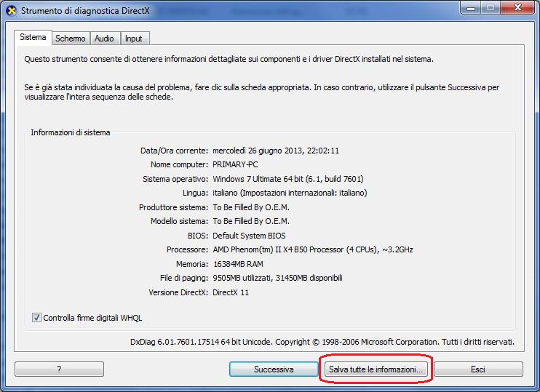Click the DxDiag 6.01.7601.17514 copyright line

coord(322,342)
